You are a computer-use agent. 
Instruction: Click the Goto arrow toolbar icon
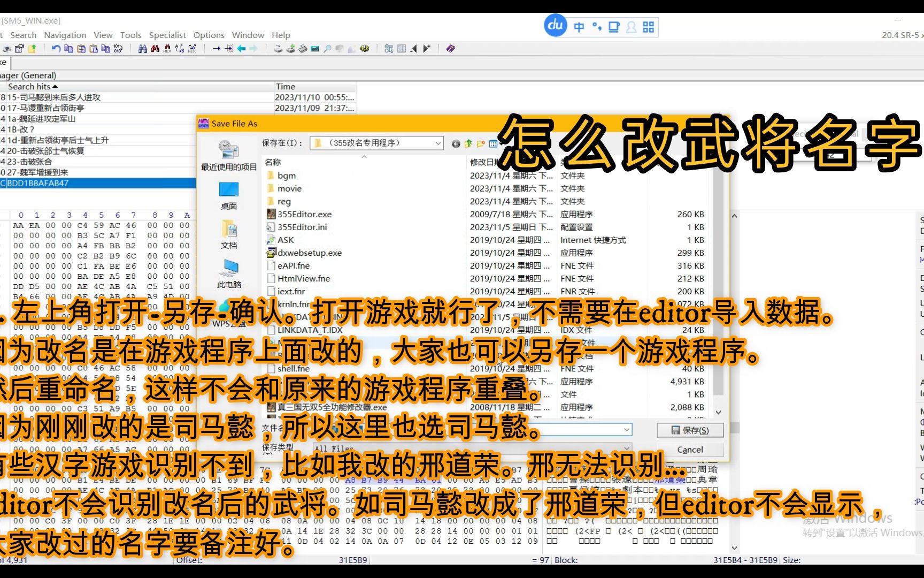(217, 49)
